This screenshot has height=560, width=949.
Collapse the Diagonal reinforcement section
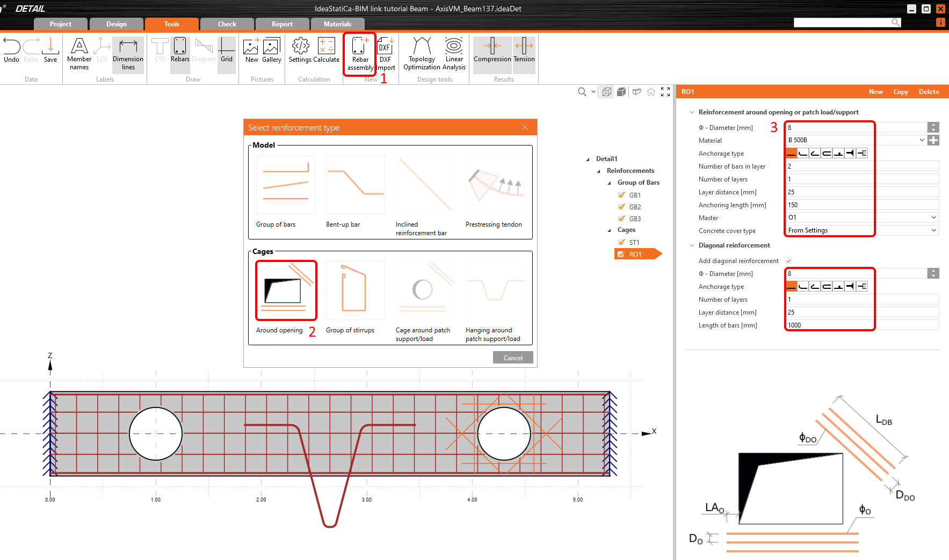[x=692, y=245]
